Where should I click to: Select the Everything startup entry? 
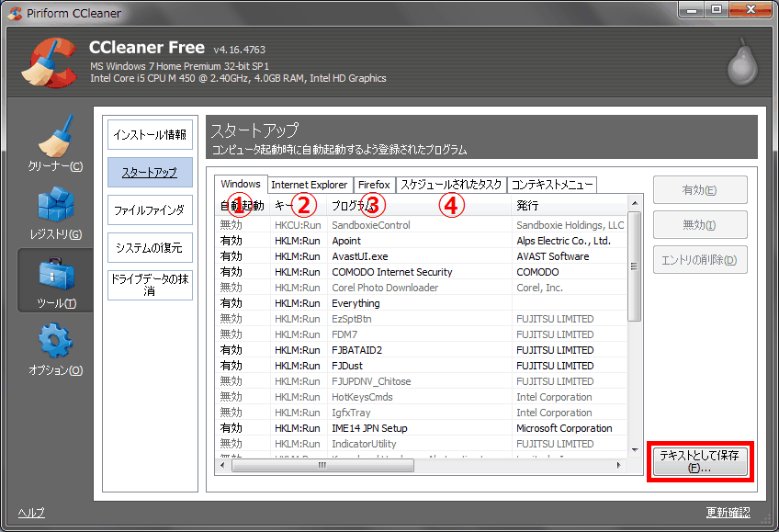pyautogui.click(x=422, y=303)
